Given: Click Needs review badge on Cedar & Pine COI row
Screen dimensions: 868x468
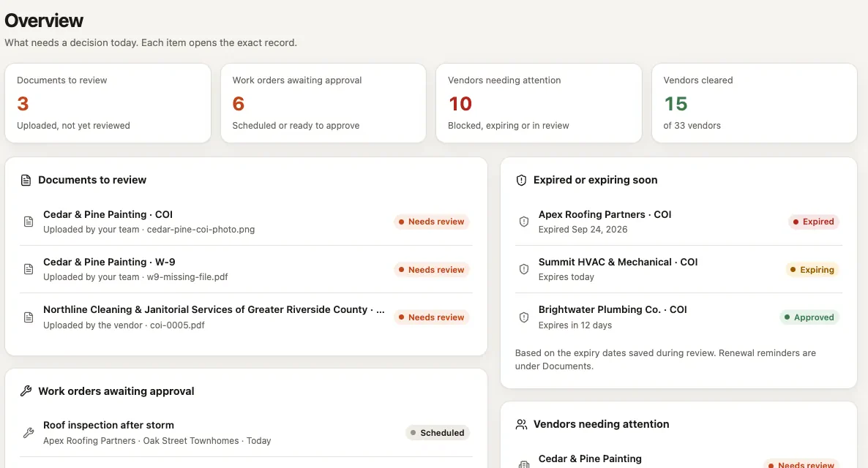Looking at the screenshot, I should click(x=431, y=222).
